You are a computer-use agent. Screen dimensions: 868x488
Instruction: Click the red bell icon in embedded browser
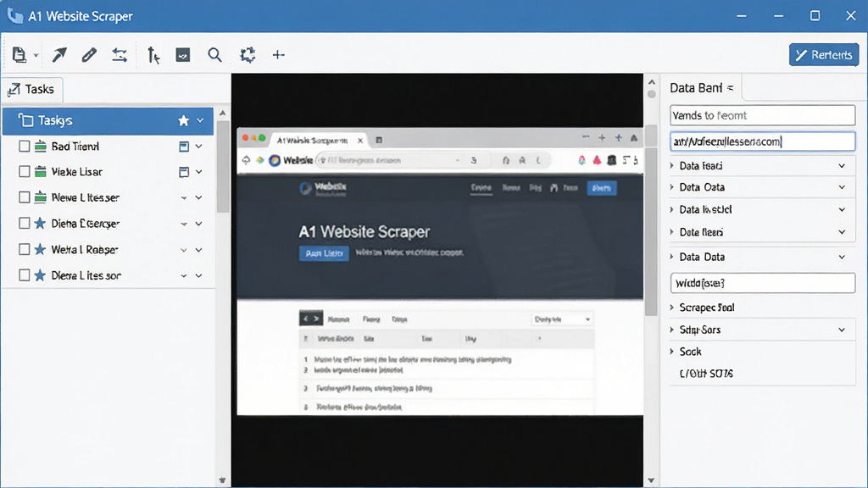pos(597,160)
